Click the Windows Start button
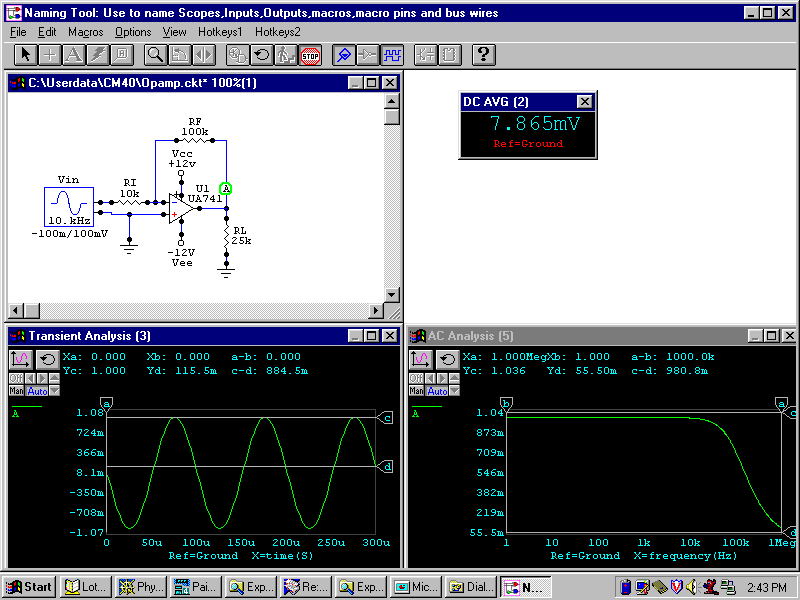This screenshot has height=600, width=800. pyautogui.click(x=30, y=587)
